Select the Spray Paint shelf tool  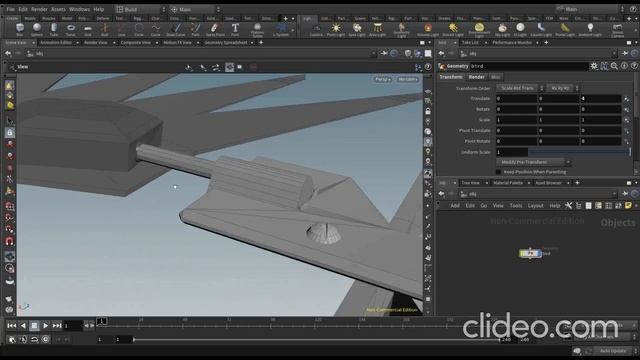(215, 29)
